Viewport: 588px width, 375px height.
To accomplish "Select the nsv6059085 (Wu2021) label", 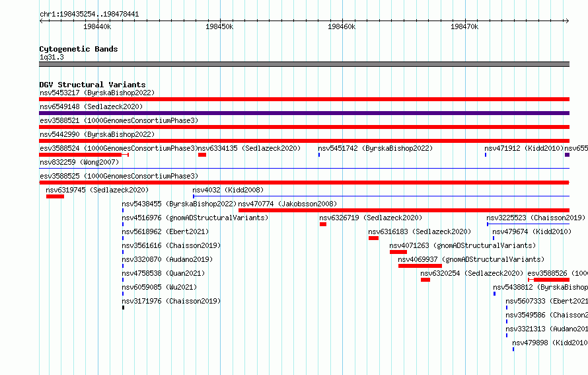I will click(159, 287).
